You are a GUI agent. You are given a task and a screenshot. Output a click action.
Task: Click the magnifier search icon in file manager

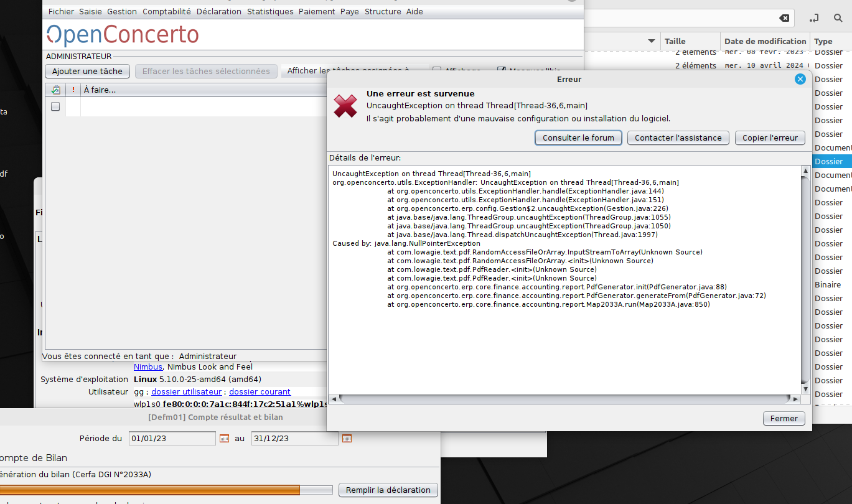(838, 18)
